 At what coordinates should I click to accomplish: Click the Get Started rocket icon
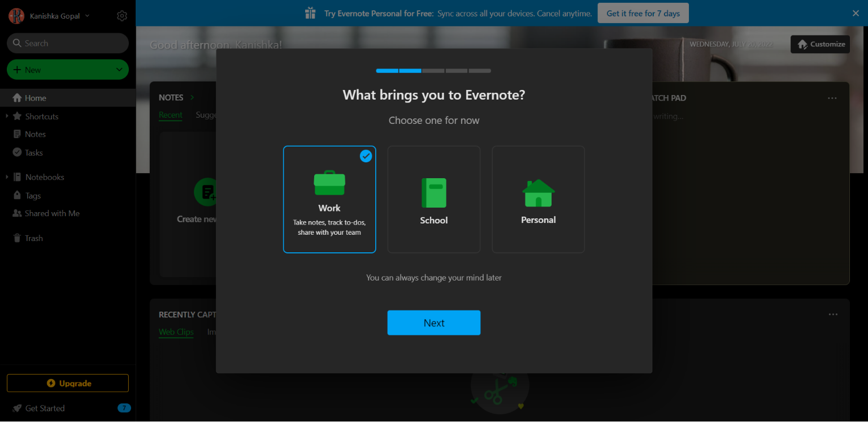pos(17,408)
